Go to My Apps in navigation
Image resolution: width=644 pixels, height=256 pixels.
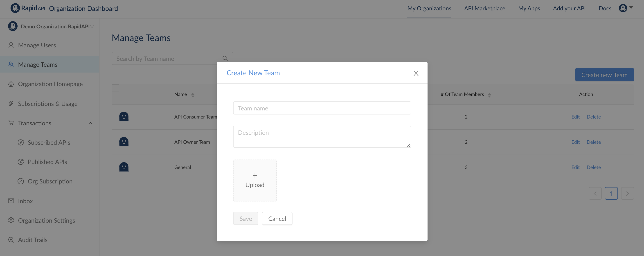click(x=529, y=9)
